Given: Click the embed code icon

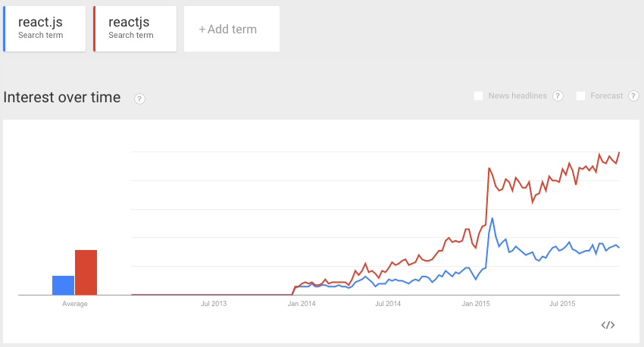Looking at the screenshot, I should pyautogui.click(x=608, y=324).
